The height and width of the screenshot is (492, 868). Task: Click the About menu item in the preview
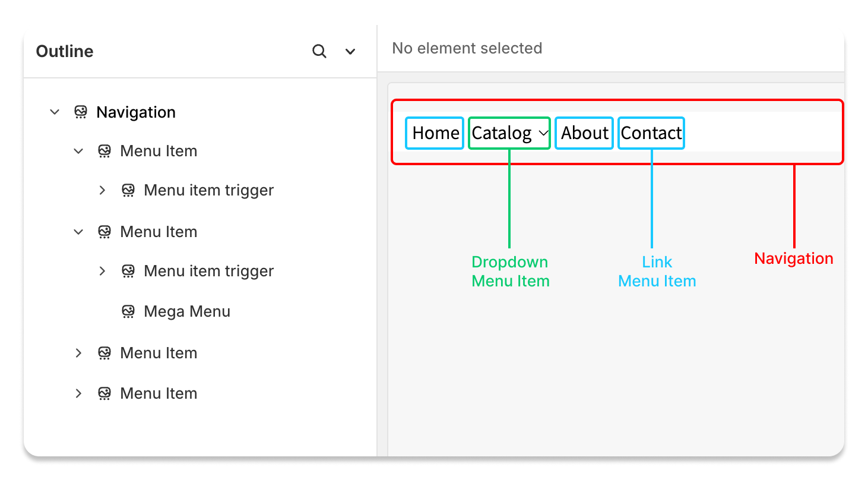584,133
